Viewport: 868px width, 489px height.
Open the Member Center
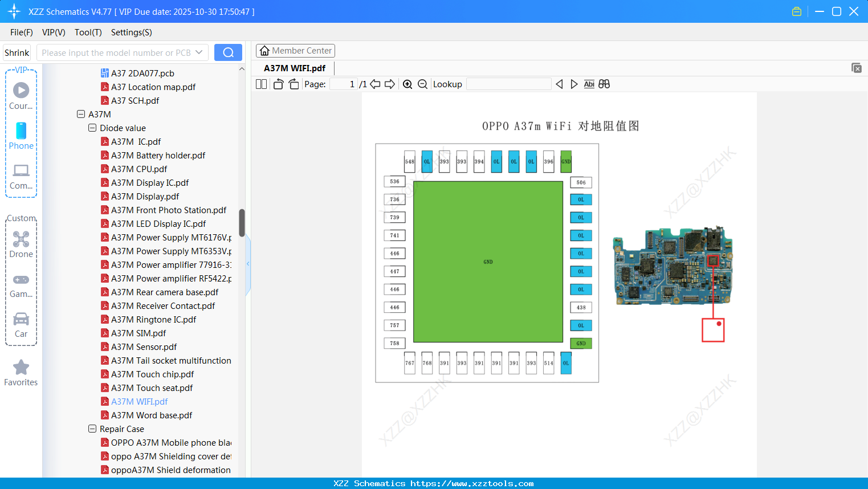pyautogui.click(x=295, y=50)
